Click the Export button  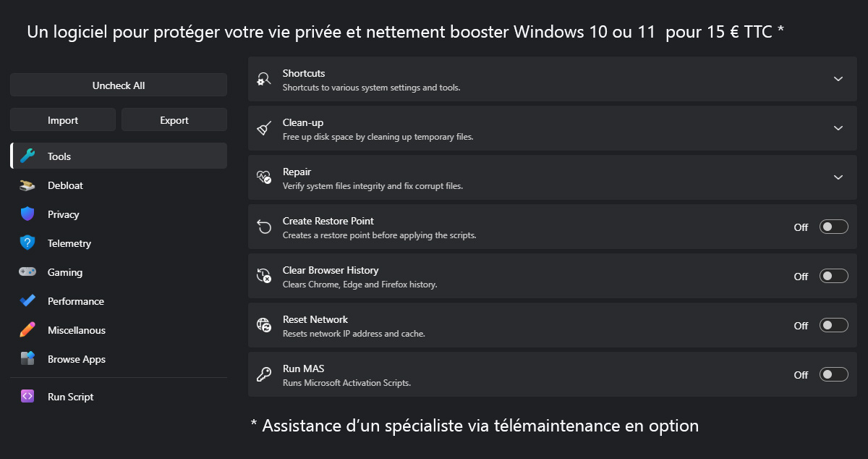pos(174,120)
